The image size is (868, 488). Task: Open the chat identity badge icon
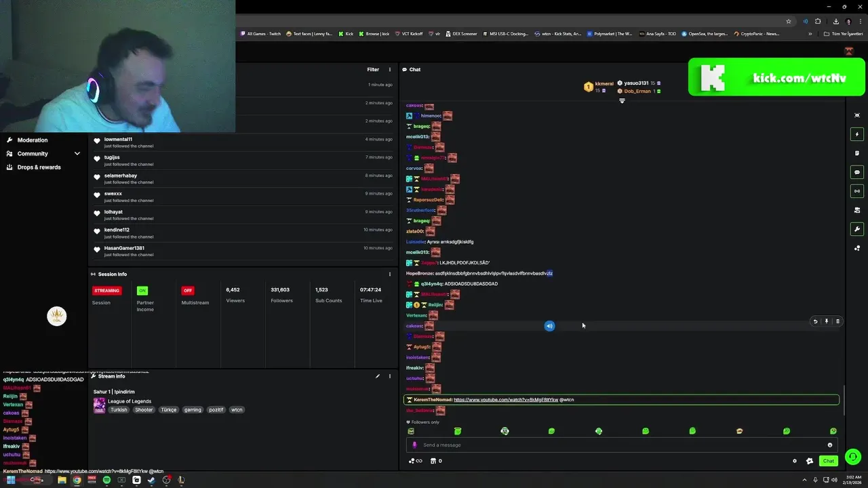pos(809,461)
